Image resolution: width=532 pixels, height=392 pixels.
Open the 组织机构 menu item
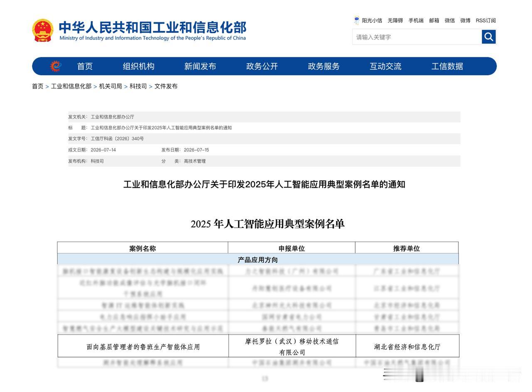[x=138, y=66]
